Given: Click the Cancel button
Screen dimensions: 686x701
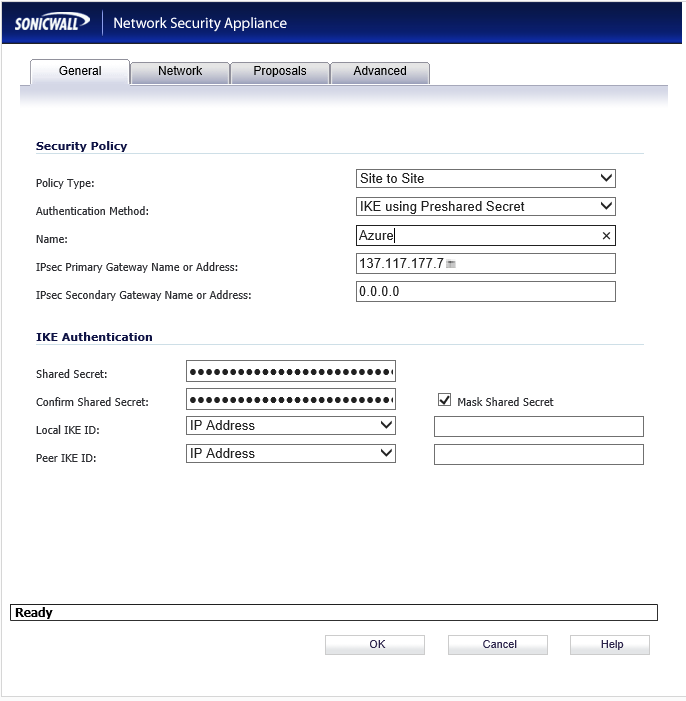Looking at the screenshot, I should (499, 645).
